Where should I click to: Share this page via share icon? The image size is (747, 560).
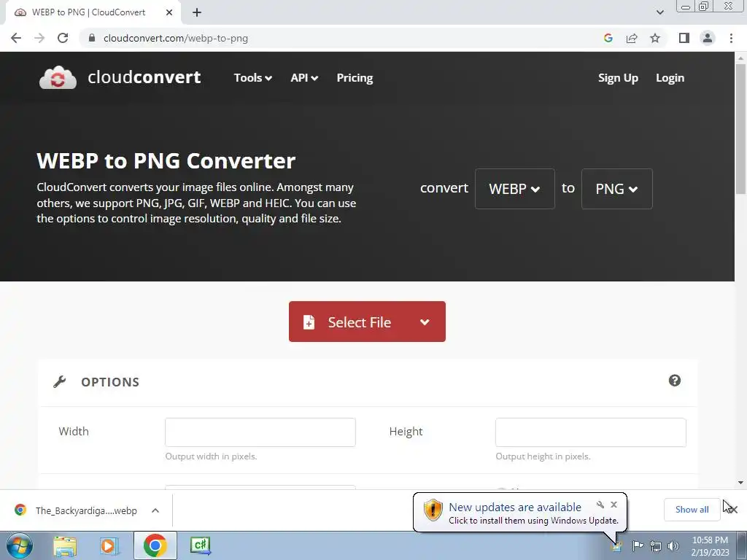pyautogui.click(x=632, y=38)
